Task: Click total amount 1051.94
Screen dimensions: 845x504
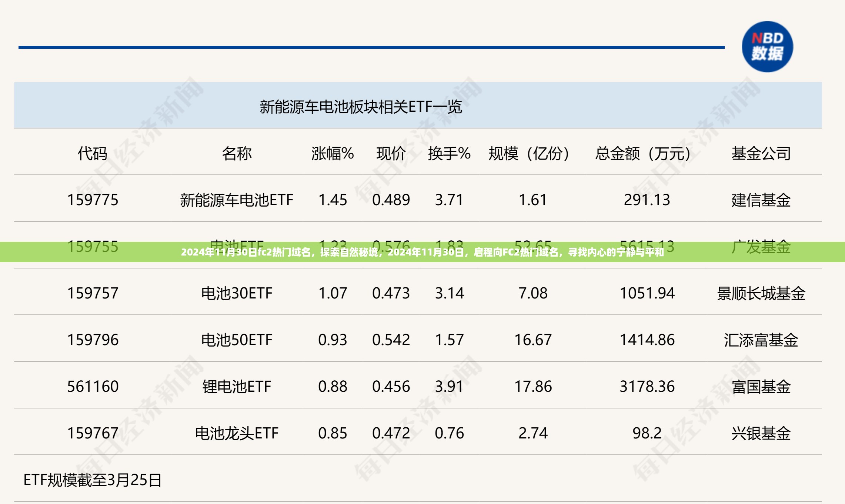Action: pos(647,293)
